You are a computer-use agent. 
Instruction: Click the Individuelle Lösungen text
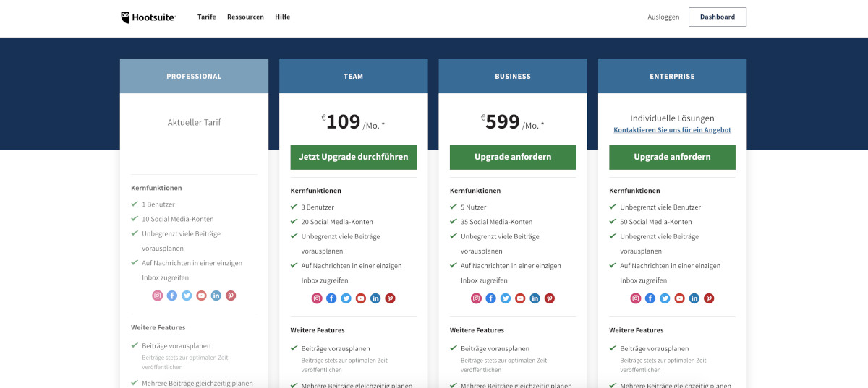pyautogui.click(x=672, y=118)
